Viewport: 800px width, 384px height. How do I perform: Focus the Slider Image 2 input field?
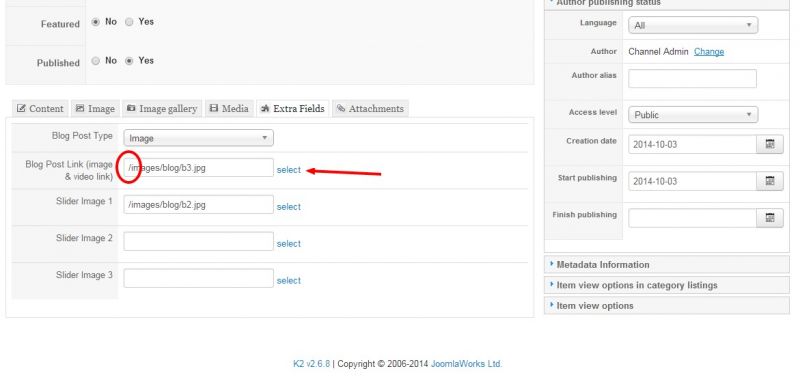click(198, 241)
